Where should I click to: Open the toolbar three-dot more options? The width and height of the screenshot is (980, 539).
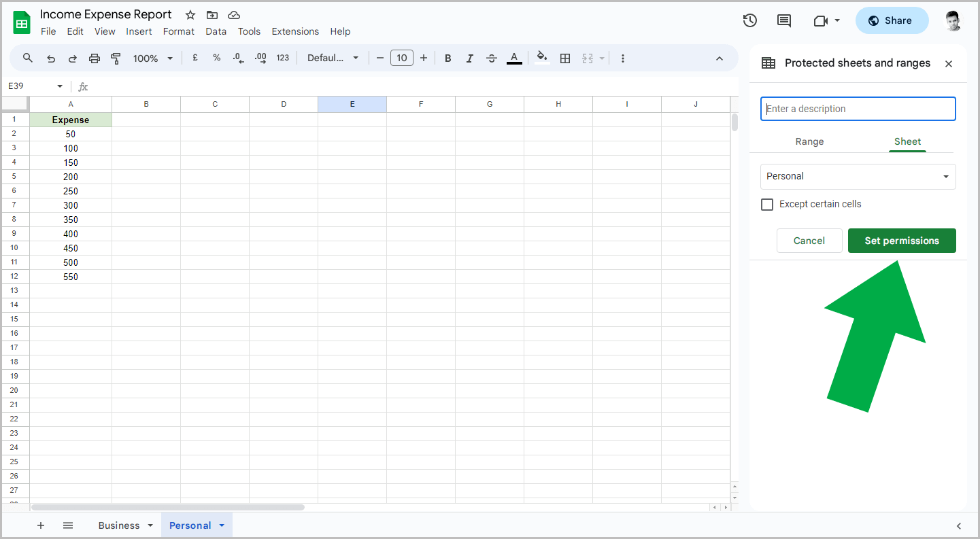click(x=623, y=58)
